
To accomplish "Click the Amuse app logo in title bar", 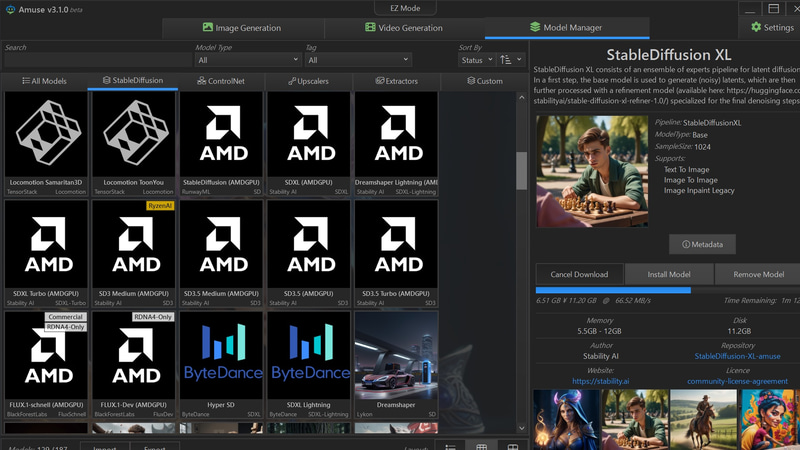I will click(x=10, y=9).
